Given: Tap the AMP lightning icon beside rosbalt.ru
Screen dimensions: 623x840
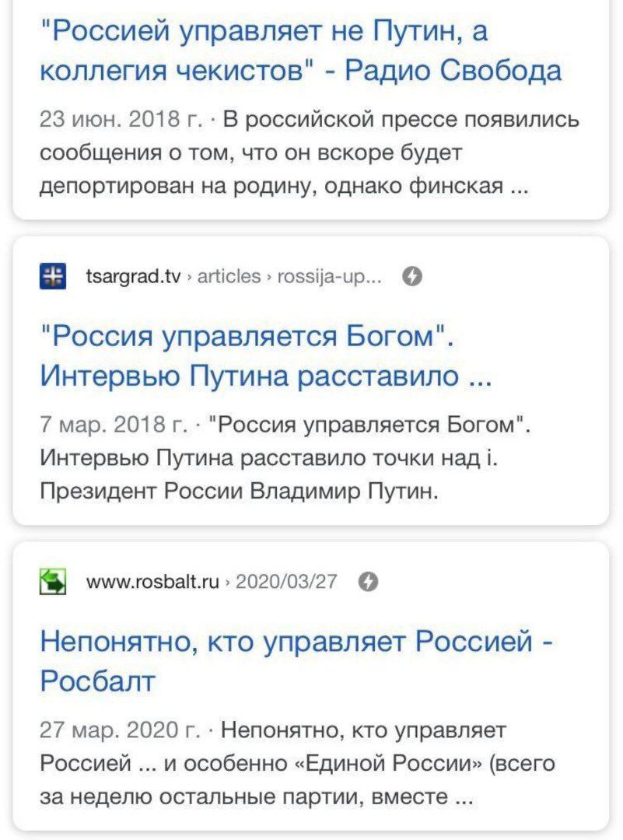Looking at the screenshot, I should (370, 581).
